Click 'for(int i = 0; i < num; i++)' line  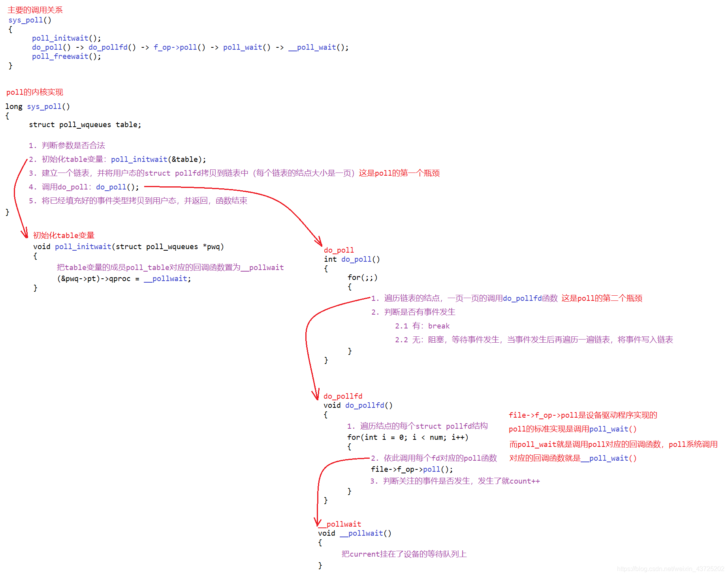(408, 437)
